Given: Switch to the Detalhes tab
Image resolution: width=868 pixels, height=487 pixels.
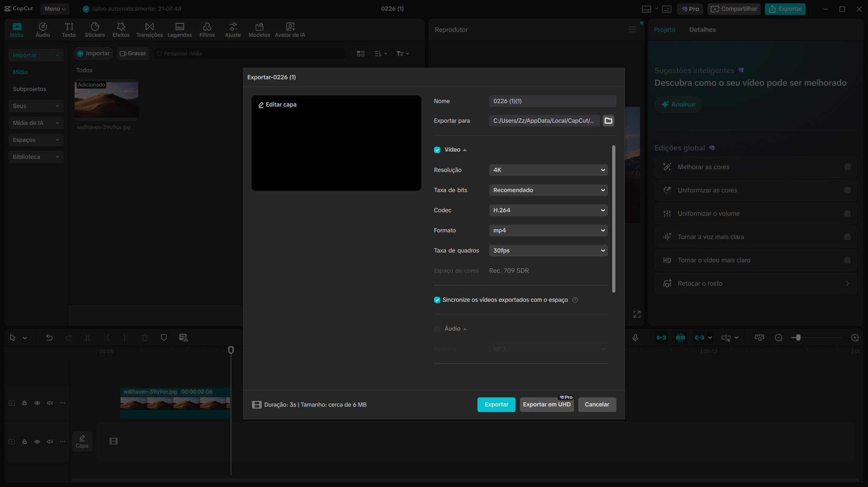Looking at the screenshot, I should coord(702,29).
